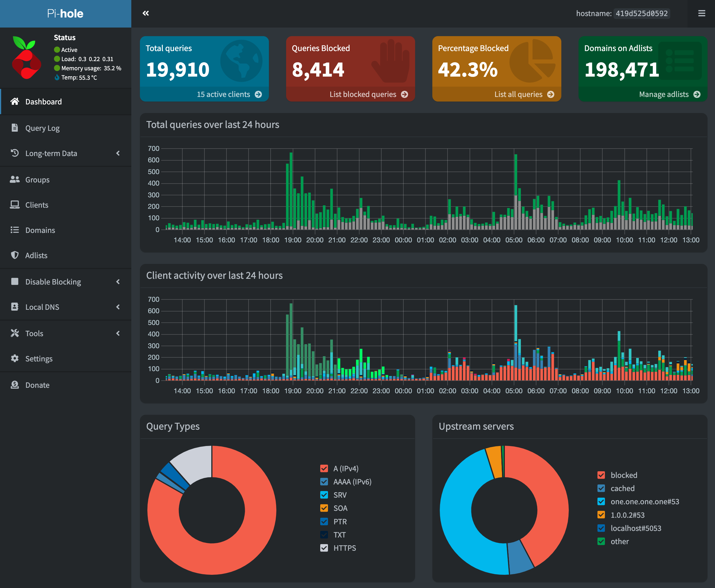
Task: Click the Settings gear icon
Action: (x=15, y=358)
